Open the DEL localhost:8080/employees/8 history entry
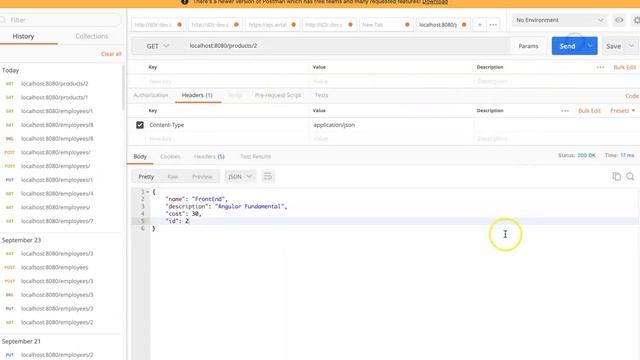 coord(57,139)
